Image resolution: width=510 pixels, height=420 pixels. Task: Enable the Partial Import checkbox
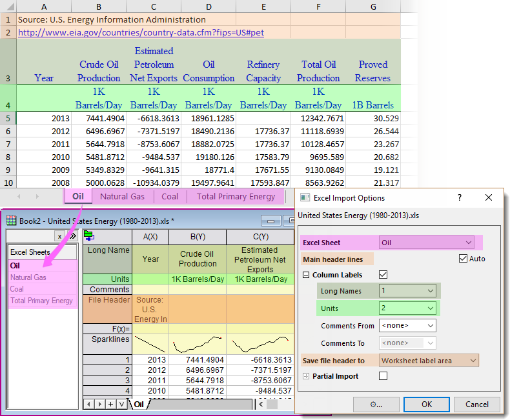tap(383, 375)
